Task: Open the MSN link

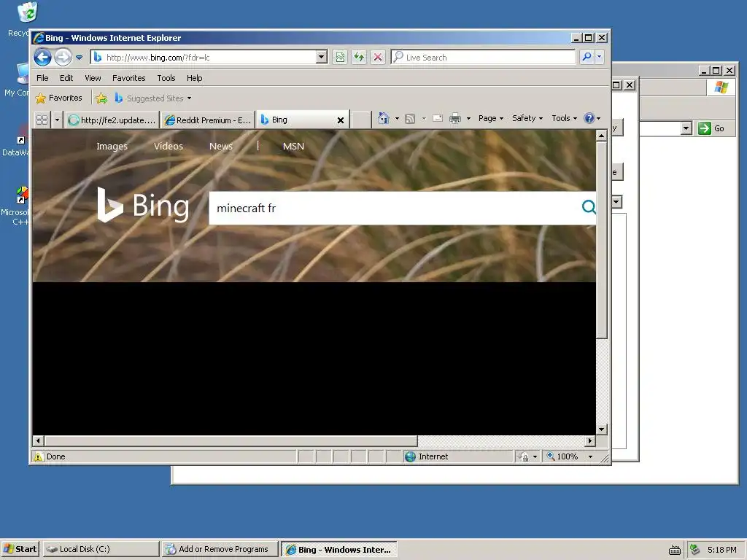Action: click(x=293, y=146)
